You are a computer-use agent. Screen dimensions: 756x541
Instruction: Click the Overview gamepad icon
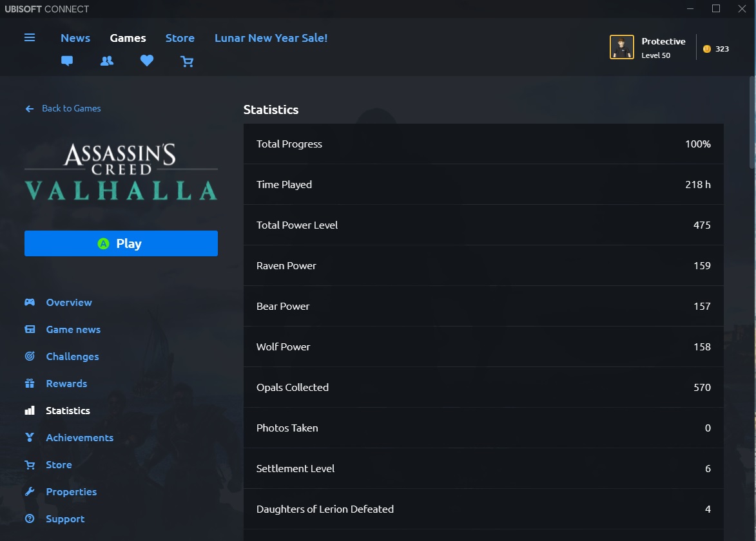point(30,302)
